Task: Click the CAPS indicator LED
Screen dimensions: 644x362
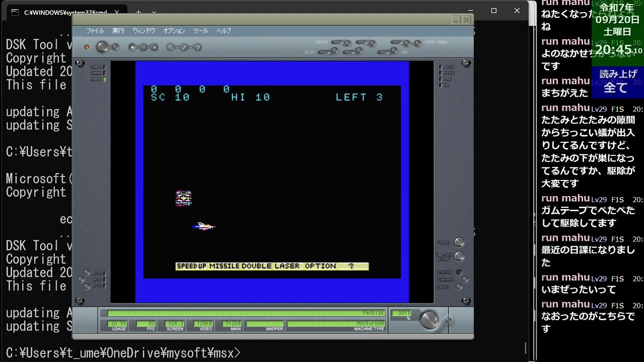Action: pos(104,67)
